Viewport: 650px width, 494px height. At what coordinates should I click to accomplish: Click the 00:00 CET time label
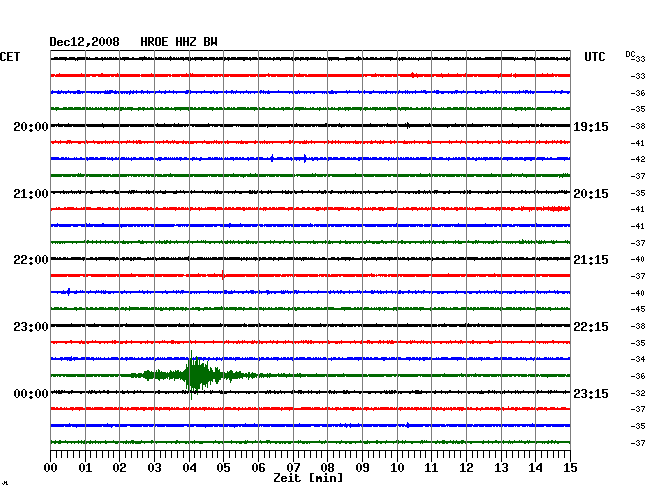tap(31, 394)
